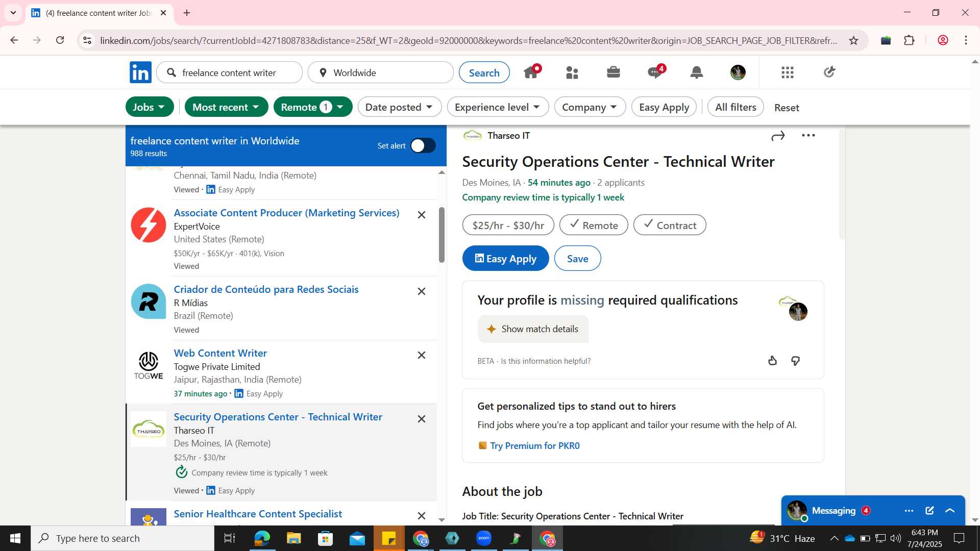Open Zoom from the taskbar

coord(483,538)
